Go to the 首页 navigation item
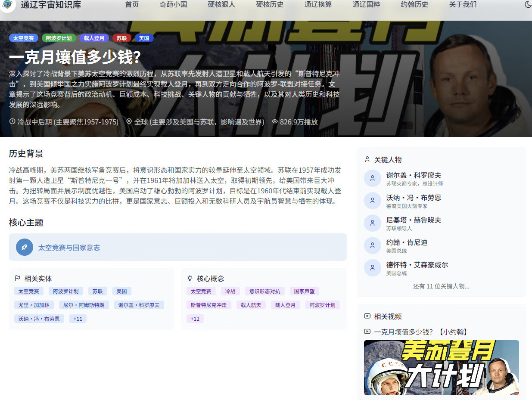532x400 pixels. point(132,5)
